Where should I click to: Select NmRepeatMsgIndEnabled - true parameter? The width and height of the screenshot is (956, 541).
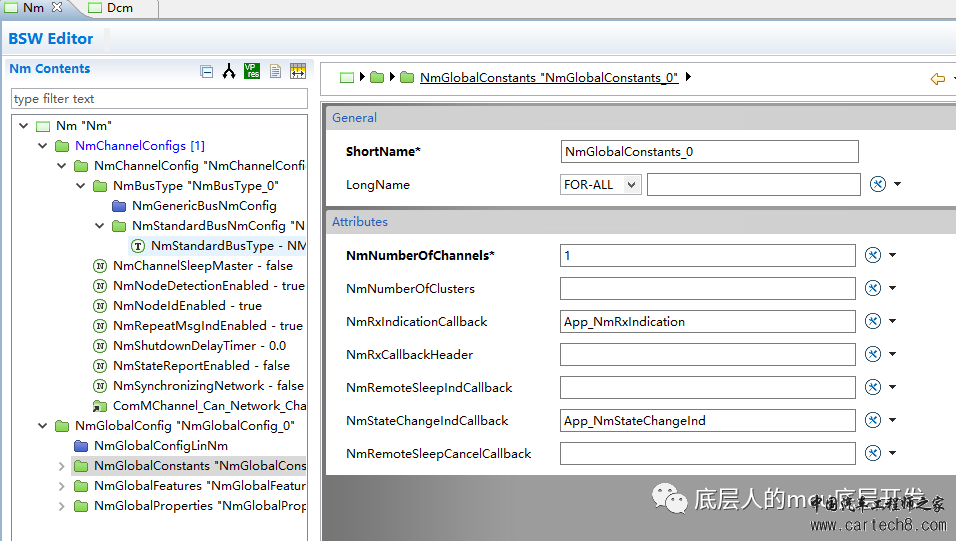pos(207,326)
